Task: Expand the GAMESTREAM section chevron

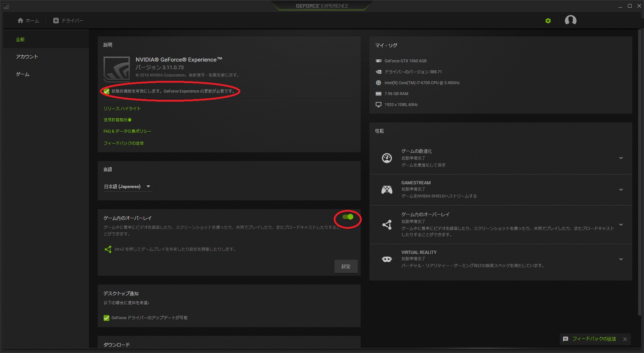Action: [621, 190]
